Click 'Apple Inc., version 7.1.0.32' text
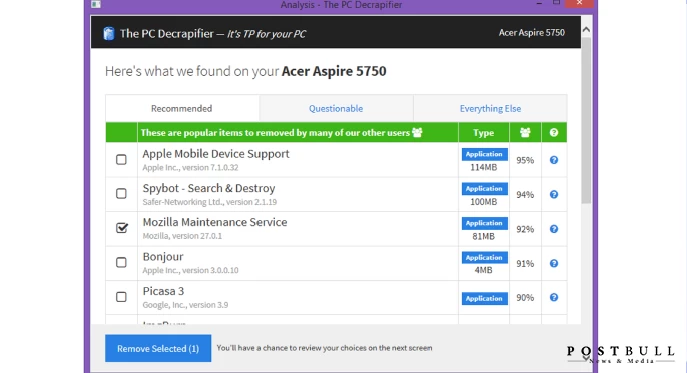This screenshot has height=373, width=687. tap(190, 167)
